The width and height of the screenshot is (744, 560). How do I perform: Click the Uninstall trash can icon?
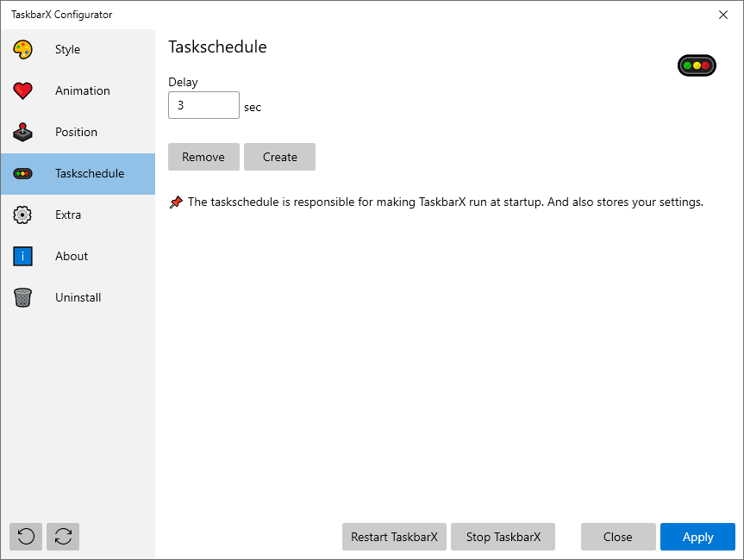(22, 298)
